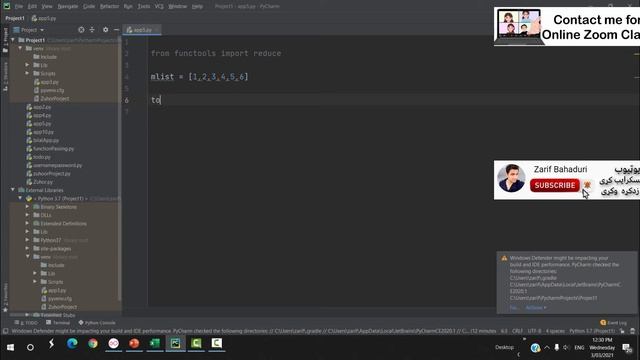The width and height of the screenshot is (640, 360).
Task: Open Microsoft Edge from the taskbar
Action: tap(72, 344)
